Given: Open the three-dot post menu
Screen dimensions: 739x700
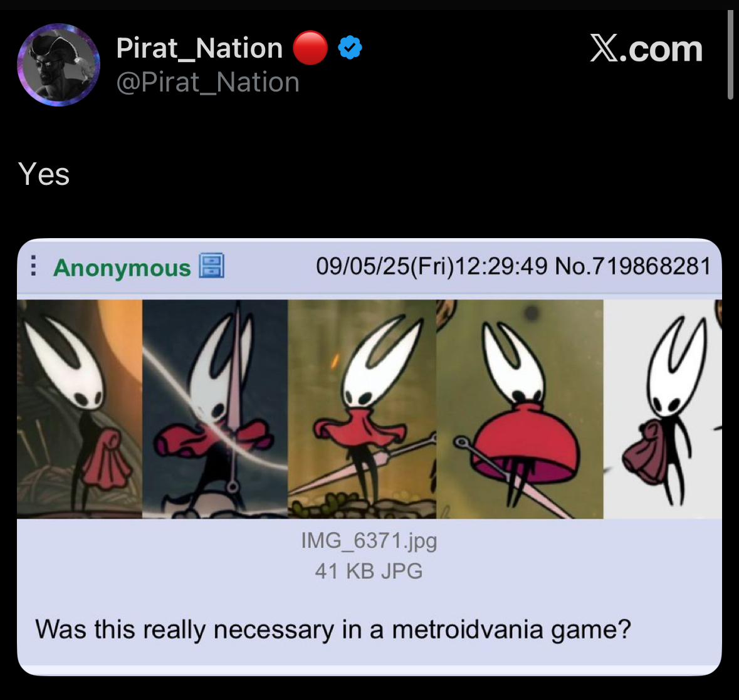Looking at the screenshot, I should click(33, 266).
